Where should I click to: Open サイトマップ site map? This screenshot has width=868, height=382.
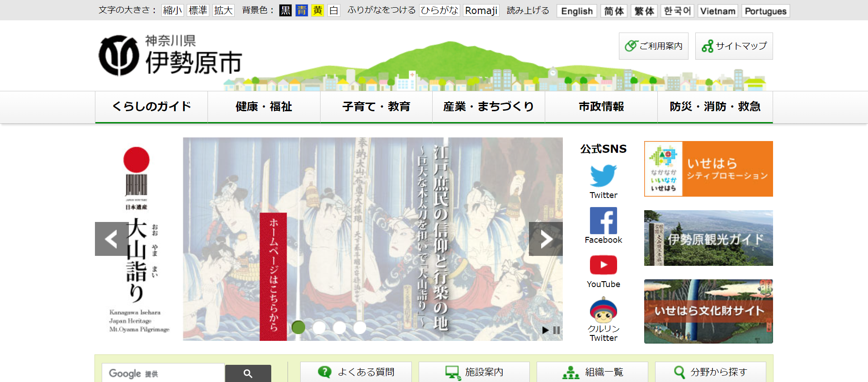(734, 46)
